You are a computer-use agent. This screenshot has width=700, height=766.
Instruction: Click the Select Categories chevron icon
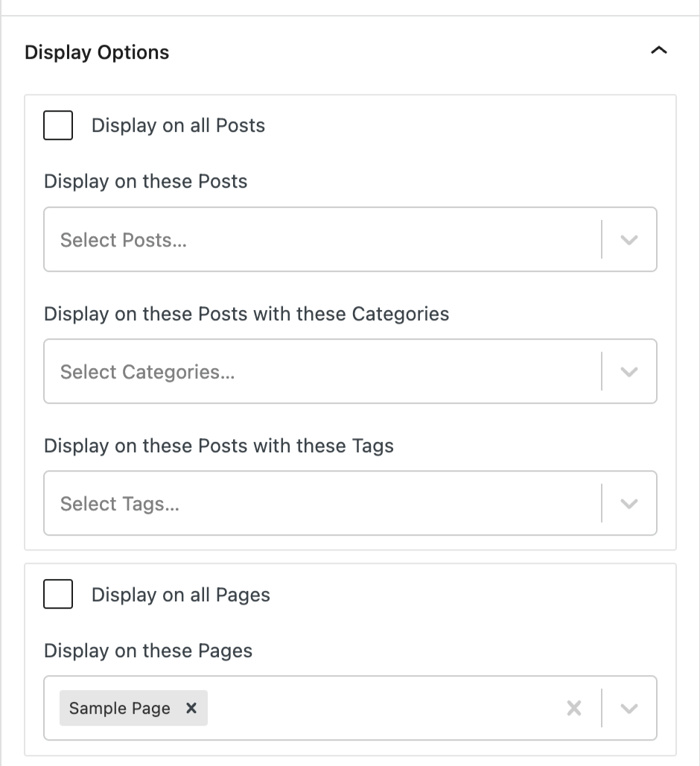coord(629,371)
